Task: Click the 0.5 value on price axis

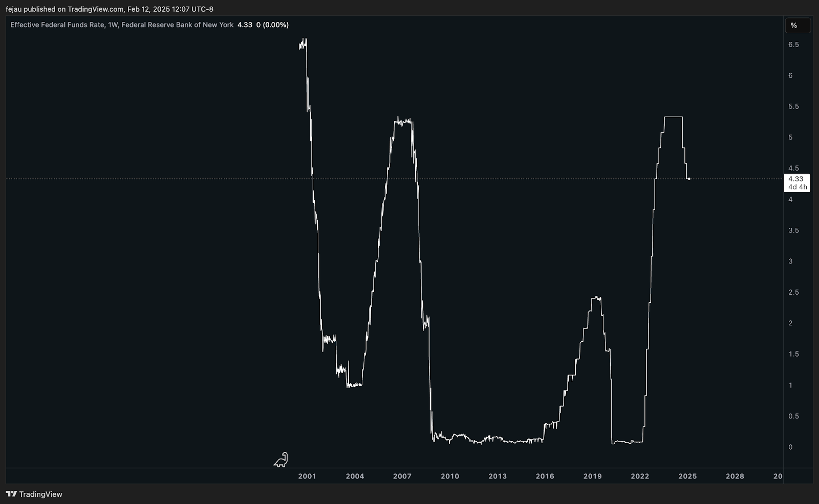Action: [x=793, y=416]
